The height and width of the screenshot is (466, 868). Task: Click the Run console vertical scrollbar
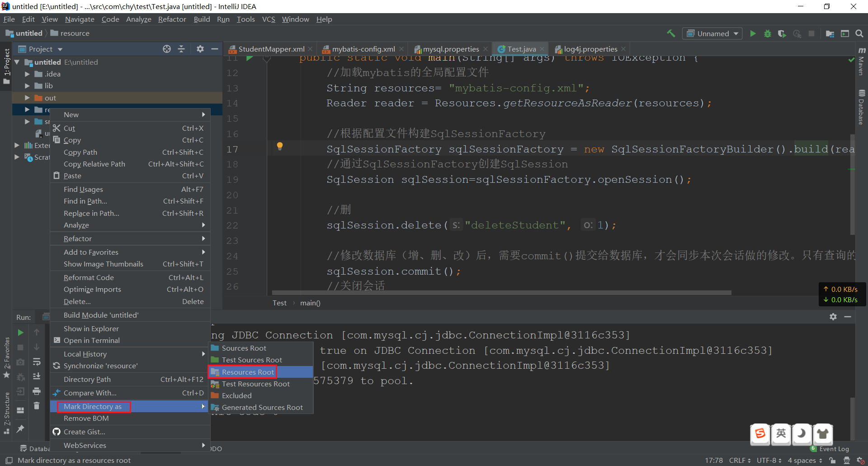tap(852, 418)
